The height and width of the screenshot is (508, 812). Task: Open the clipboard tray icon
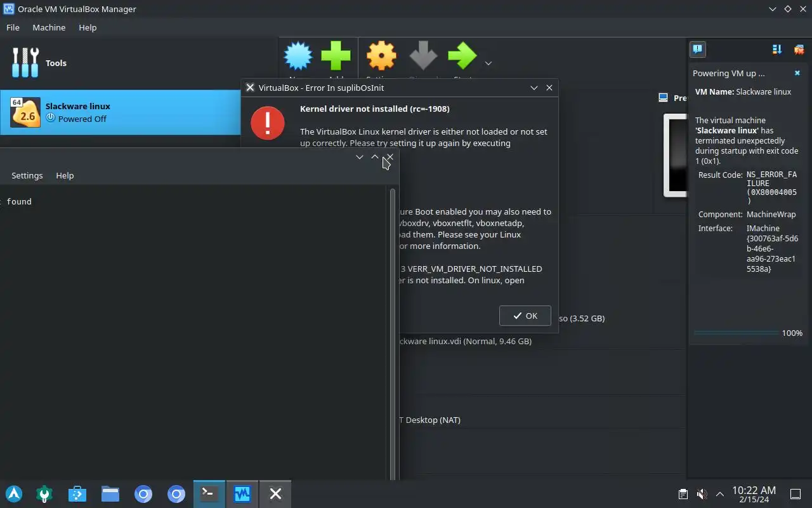(x=683, y=494)
